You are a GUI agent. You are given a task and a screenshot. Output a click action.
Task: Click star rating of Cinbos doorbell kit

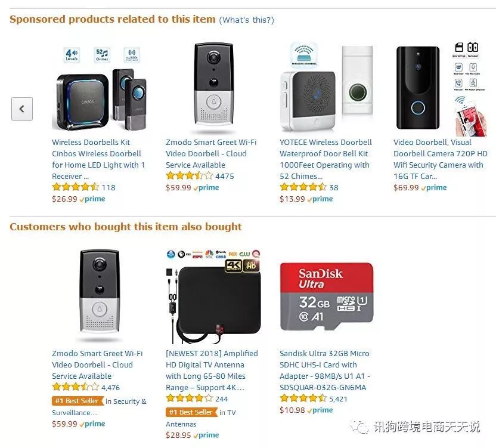point(75,187)
